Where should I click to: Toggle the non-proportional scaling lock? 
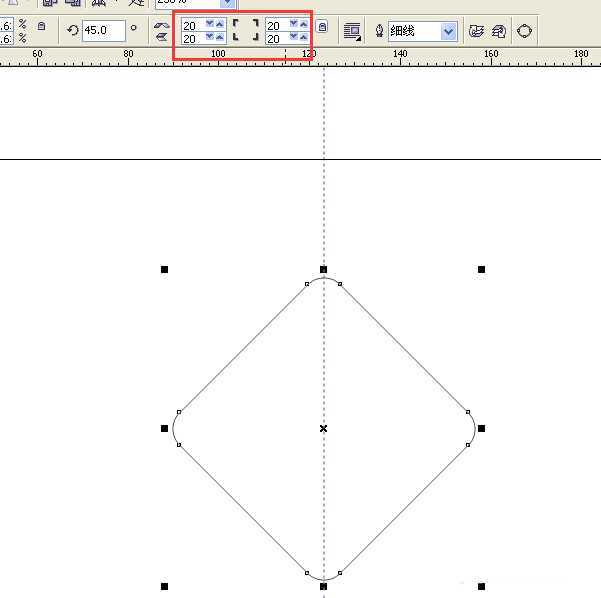(x=40, y=26)
